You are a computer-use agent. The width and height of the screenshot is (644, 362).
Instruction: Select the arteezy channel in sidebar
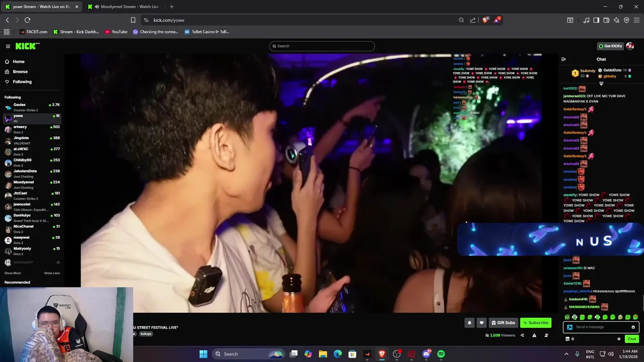(x=32, y=129)
